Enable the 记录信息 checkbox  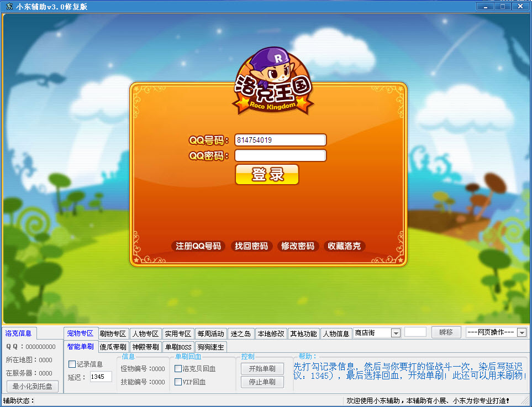tap(72, 364)
